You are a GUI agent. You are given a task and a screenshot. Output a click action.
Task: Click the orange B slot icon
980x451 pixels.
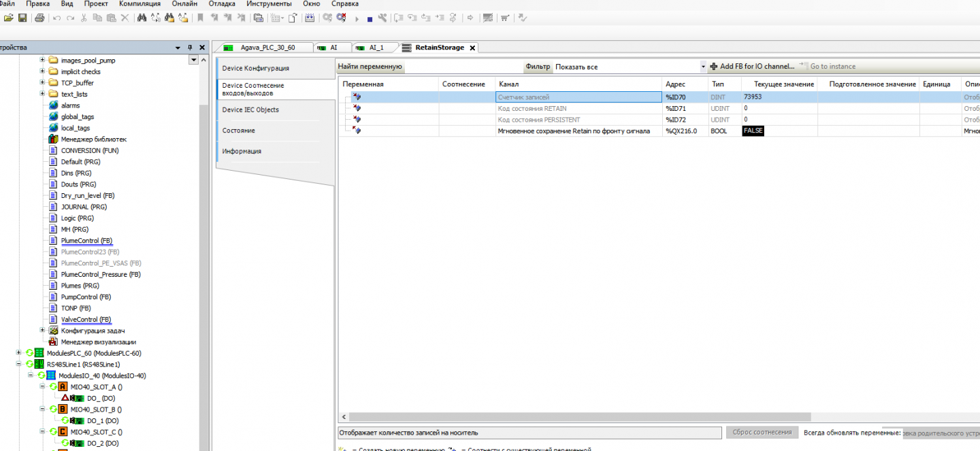[x=63, y=409]
